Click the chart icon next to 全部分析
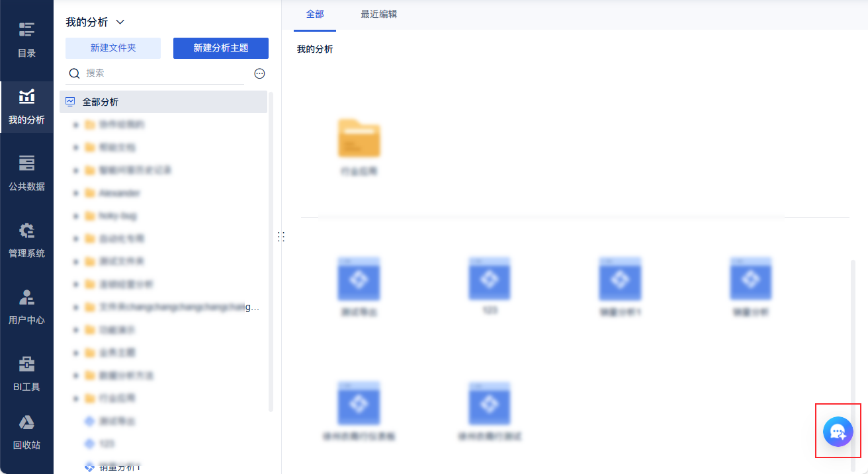This screenshot has height=474, width=868. 70,102
